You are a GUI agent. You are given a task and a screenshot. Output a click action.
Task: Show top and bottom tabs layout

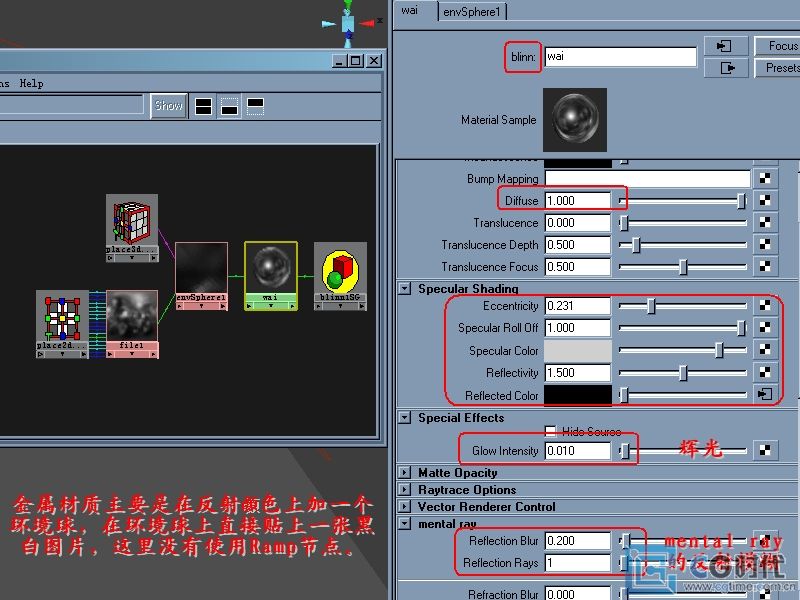click(204, 106)
